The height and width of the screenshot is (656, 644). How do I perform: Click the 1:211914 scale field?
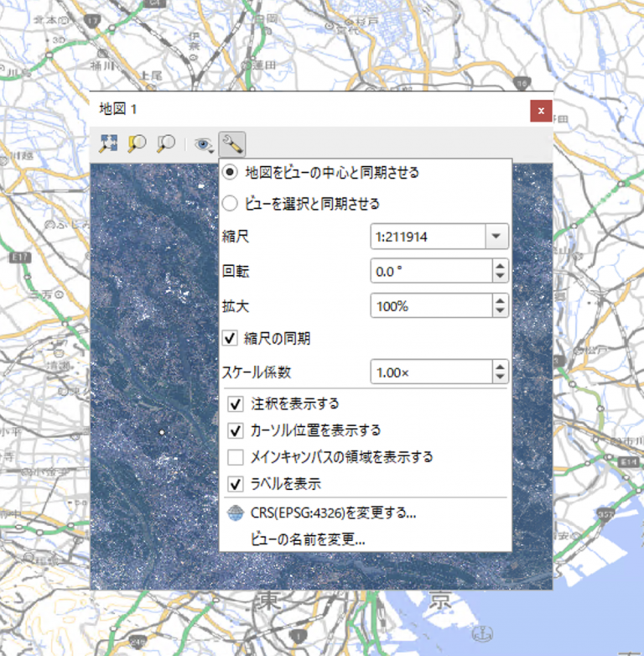(428, 237)
